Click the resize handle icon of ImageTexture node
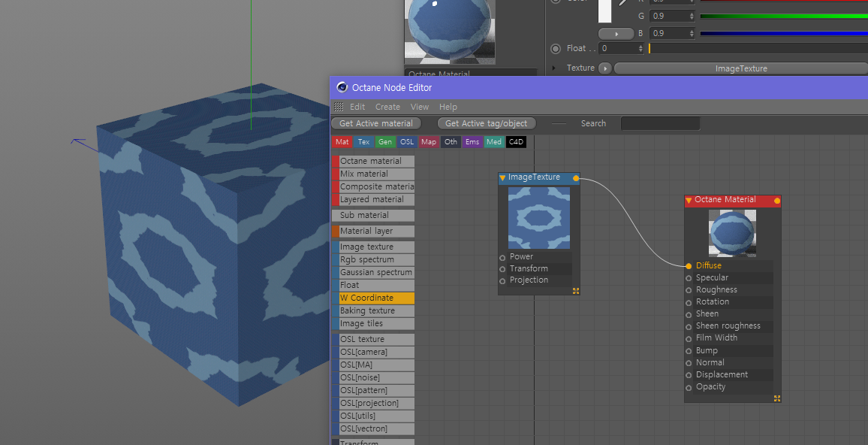The image size is (868, 445). (576, 291)
